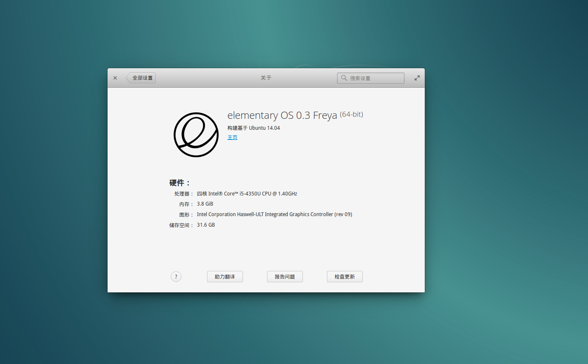The height and width of the screenshot is (364, 588).
Task: Click the 硬件 heading
Action: 180,183
